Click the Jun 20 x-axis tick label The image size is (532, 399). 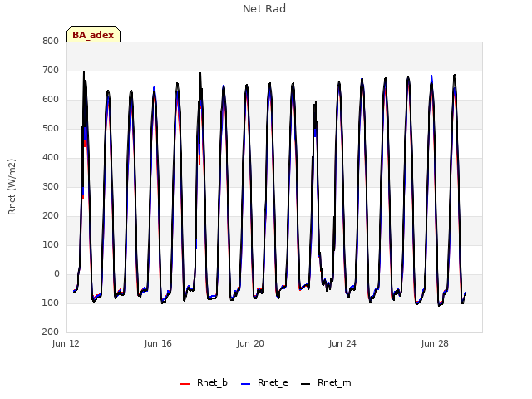[x=250, y=343]
